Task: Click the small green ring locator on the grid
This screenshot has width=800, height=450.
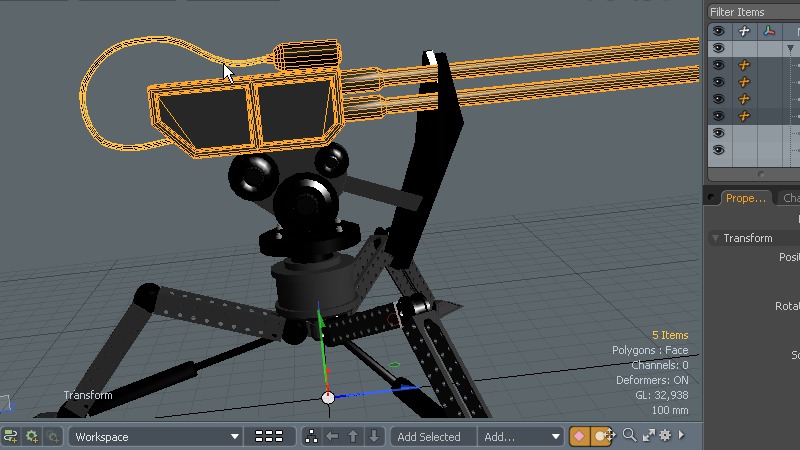Action: (394, 365)
